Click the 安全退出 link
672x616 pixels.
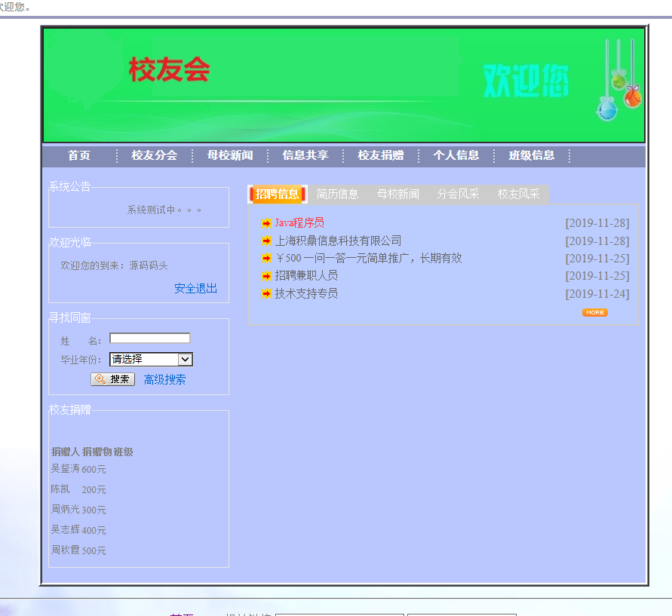click(195, 288)
